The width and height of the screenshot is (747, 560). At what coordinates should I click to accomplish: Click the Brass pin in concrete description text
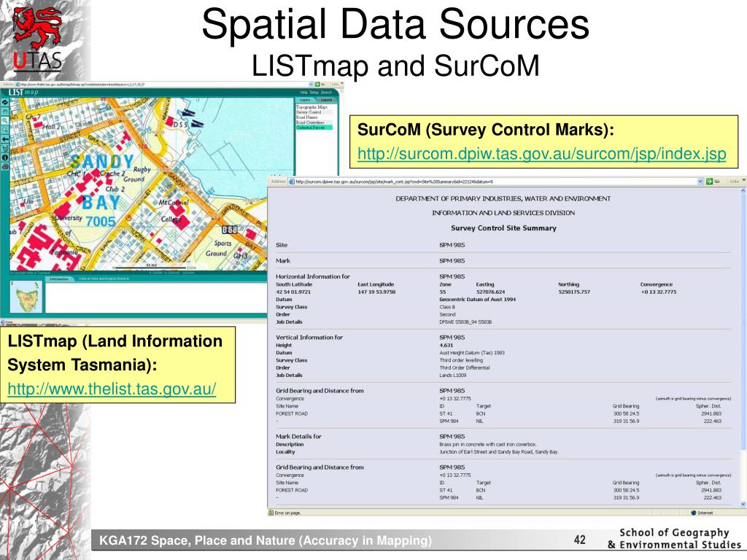point(488,444)
